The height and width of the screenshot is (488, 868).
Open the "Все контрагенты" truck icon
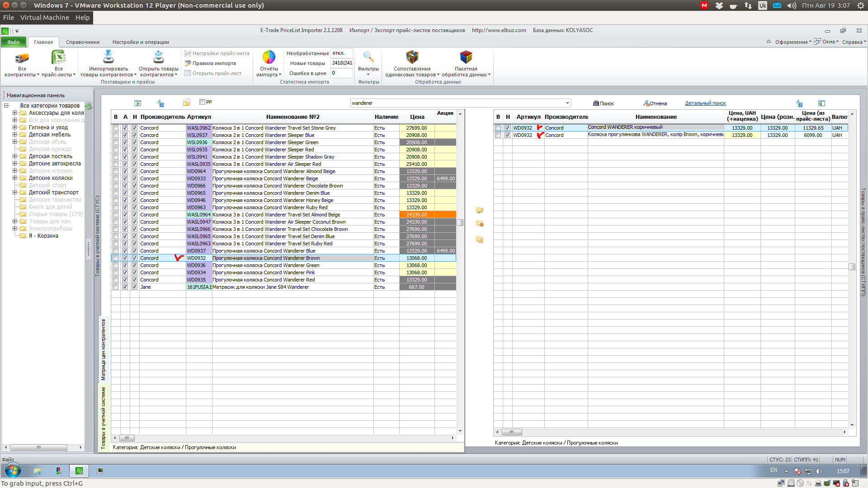point(22,58)
